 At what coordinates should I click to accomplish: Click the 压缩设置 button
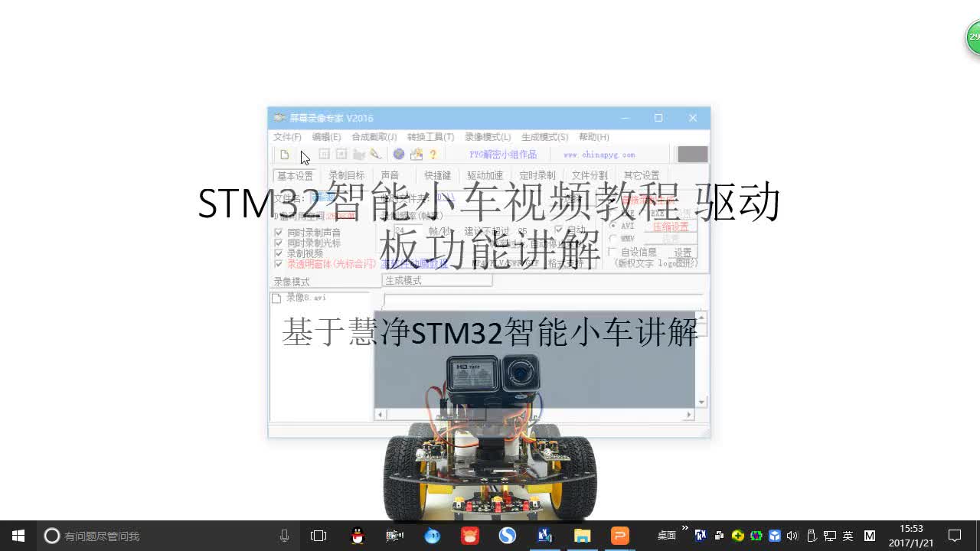click(x=671, y=227)
